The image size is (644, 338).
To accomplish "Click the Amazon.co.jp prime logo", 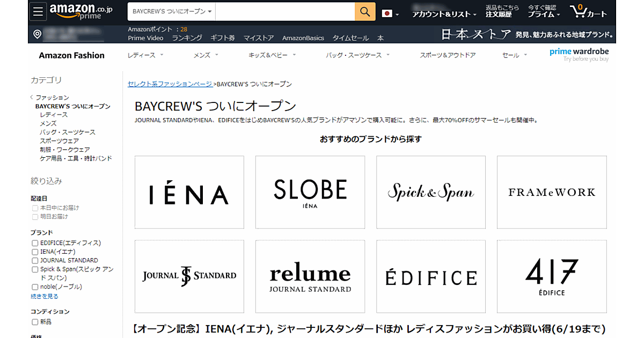I will pos(81,12).
